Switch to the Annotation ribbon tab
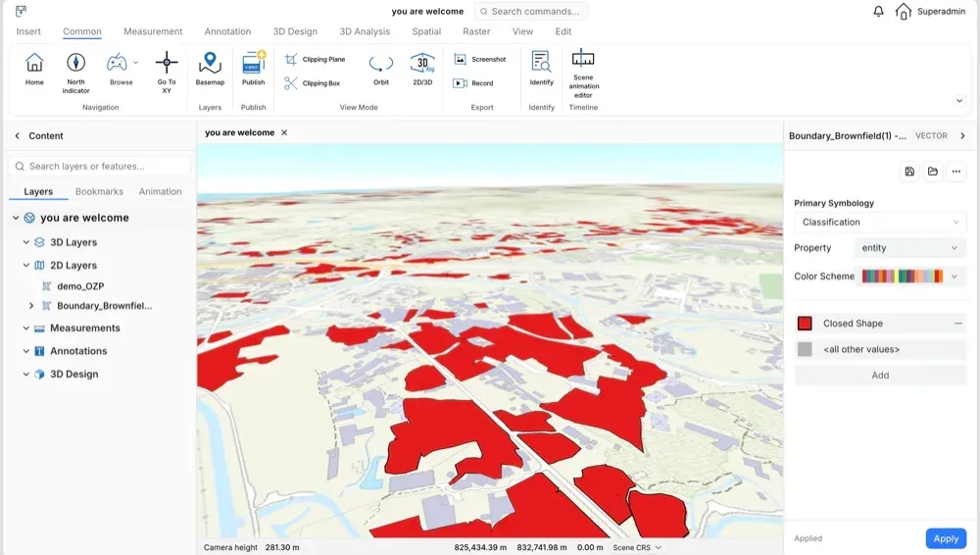Screen dimensions: 980x555 pyautogui.click(x=227, y=31)
